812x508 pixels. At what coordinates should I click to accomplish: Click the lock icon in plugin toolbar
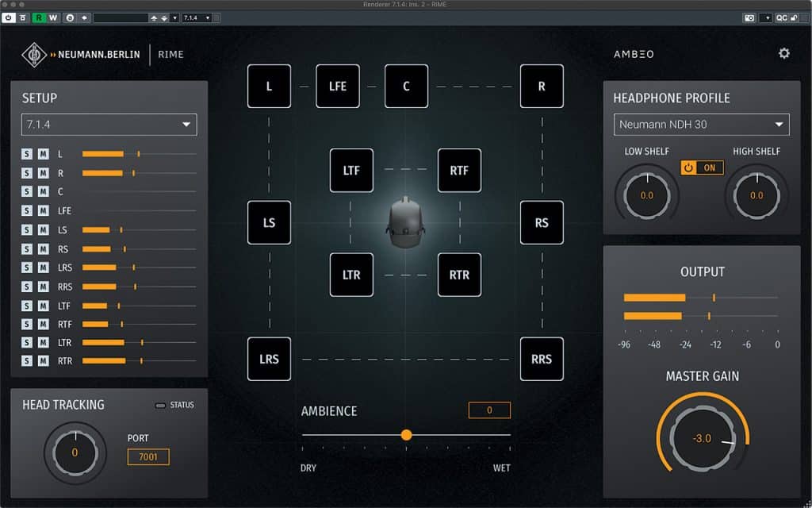(x=794, y=18)
